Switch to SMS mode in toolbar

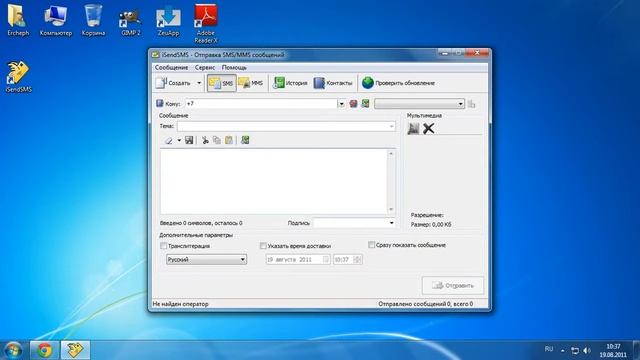click(x=221, y=83)
